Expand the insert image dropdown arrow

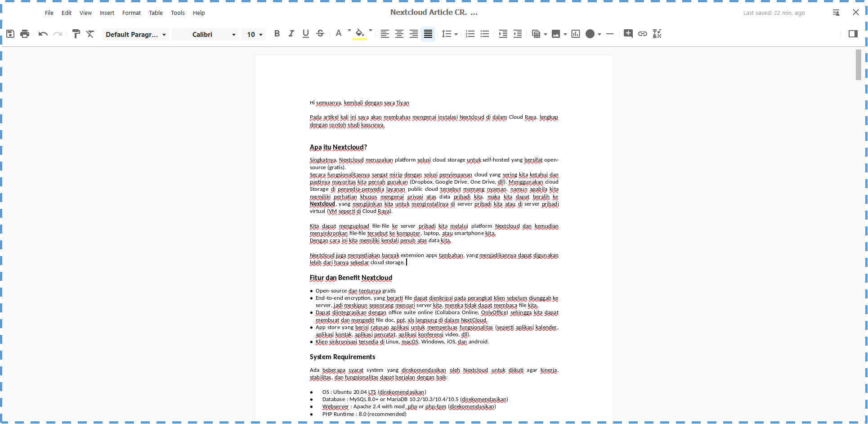[x=565, y=34]
